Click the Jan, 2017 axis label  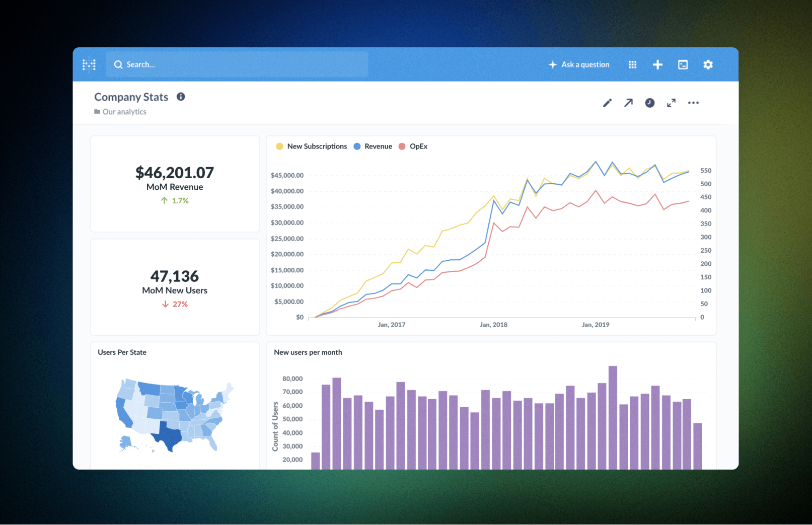click(x=392, y=325)
